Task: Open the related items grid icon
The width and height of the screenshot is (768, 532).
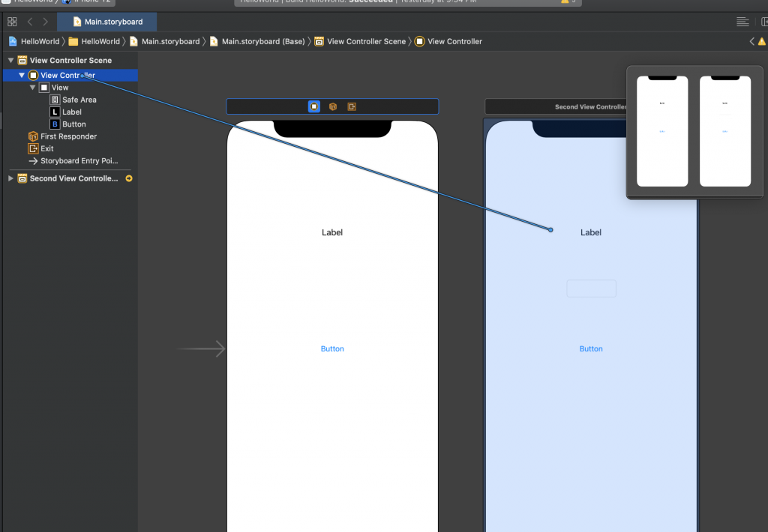Action: click(12, 22)
